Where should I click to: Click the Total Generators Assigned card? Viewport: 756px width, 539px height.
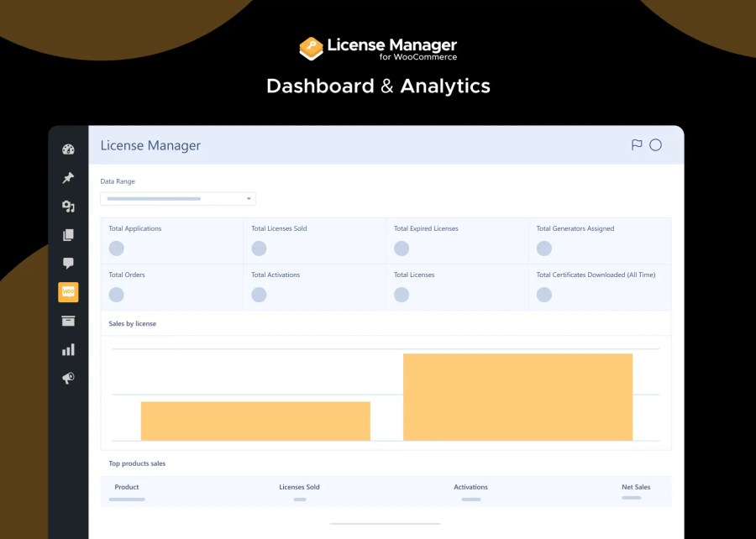coord(600,241)
